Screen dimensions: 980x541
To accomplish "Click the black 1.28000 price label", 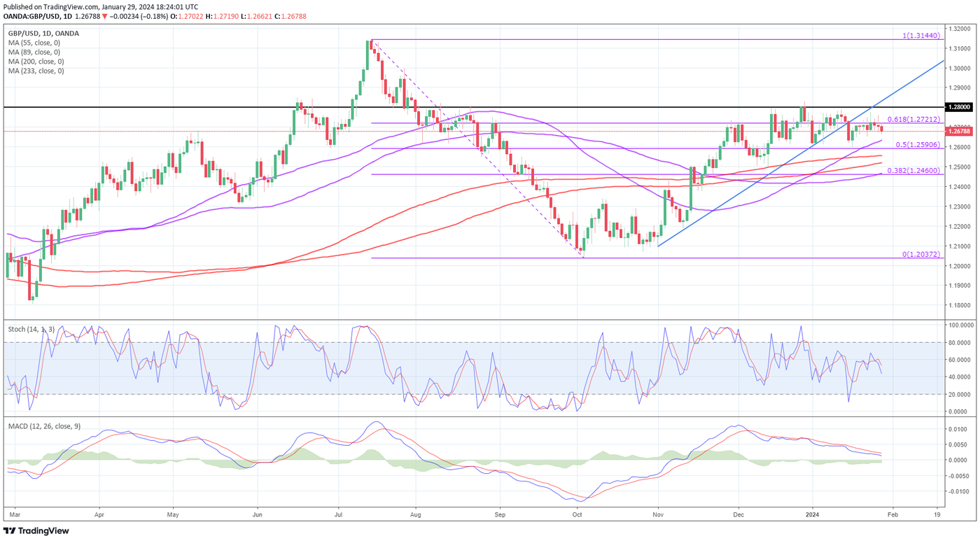I will tap(958, 107).
